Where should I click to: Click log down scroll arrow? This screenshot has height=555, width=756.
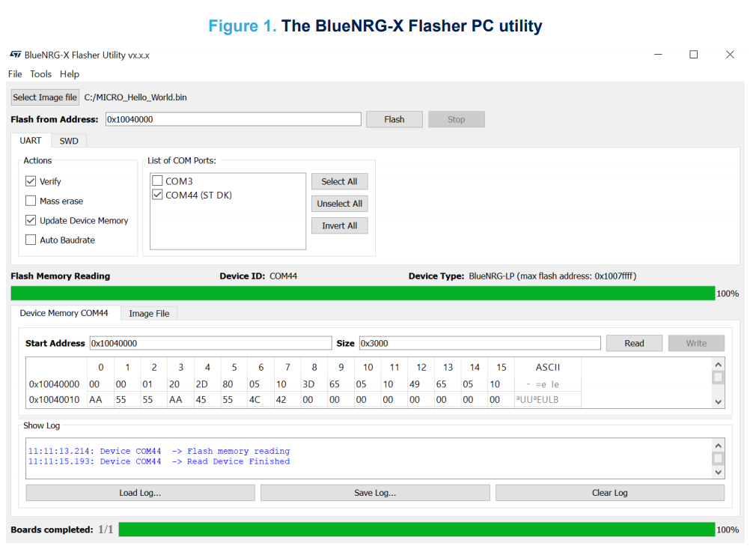(718, 473)
